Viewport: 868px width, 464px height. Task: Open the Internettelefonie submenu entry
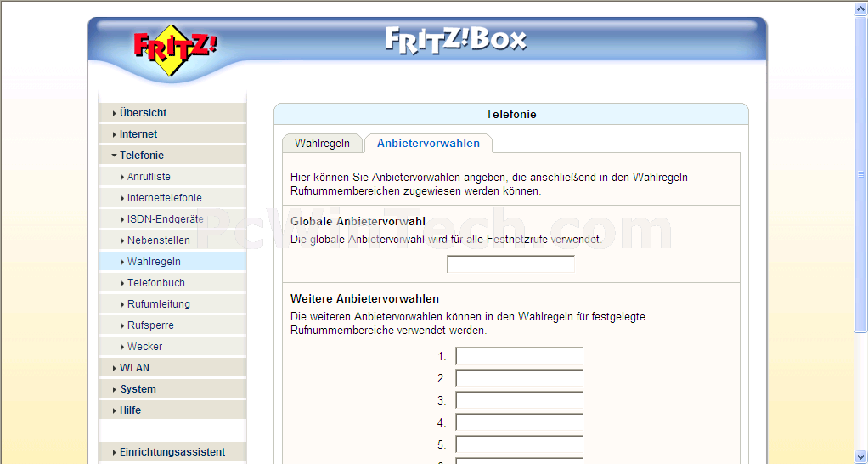(x=172, y=198)
